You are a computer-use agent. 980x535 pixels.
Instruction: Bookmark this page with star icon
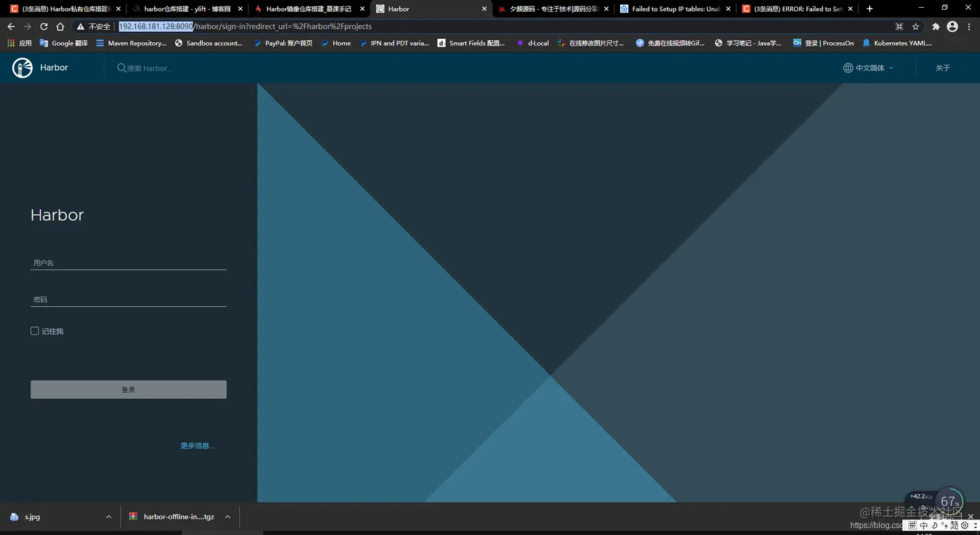point(915,27)
